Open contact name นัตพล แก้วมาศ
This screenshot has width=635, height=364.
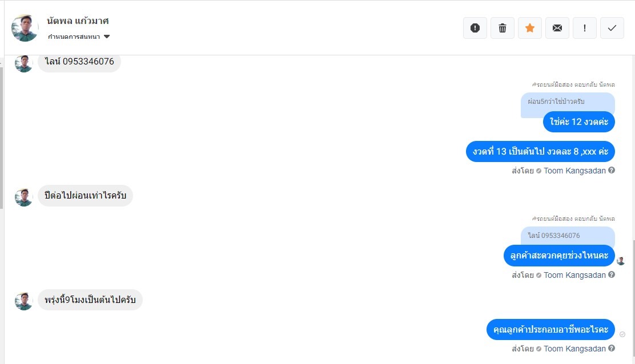[x=78, y=21]
